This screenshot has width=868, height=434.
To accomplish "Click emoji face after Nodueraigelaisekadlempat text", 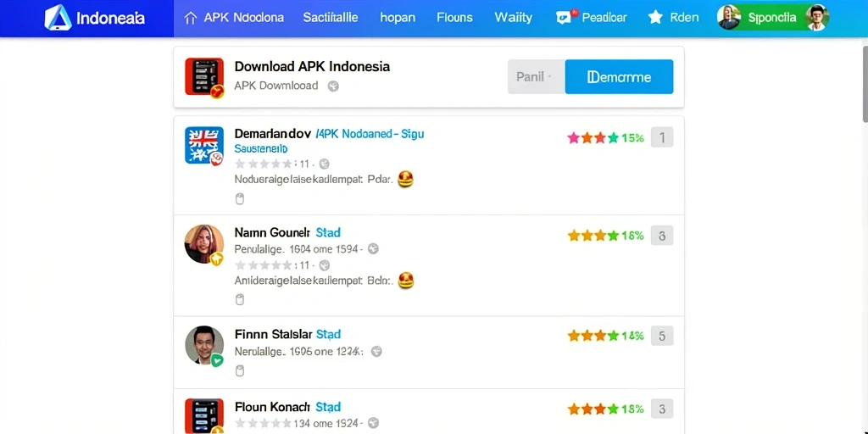I will (406, 179).
